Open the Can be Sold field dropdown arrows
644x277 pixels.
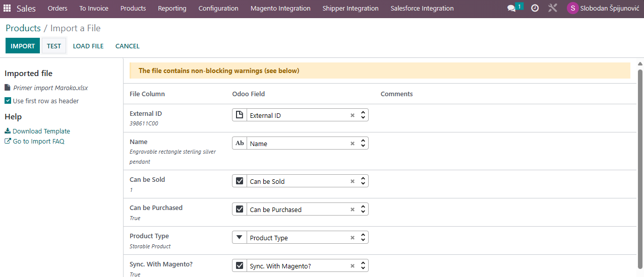(363, 181)
